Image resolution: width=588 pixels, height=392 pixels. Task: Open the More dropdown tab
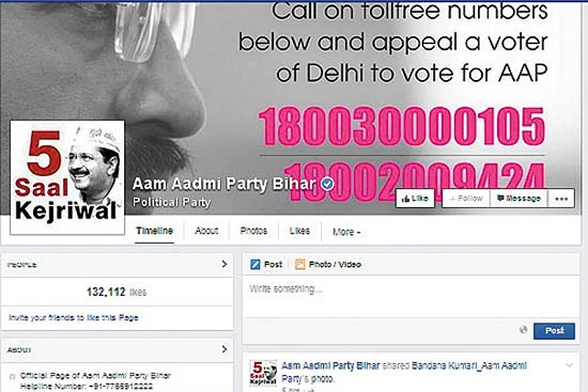[346, 232]
